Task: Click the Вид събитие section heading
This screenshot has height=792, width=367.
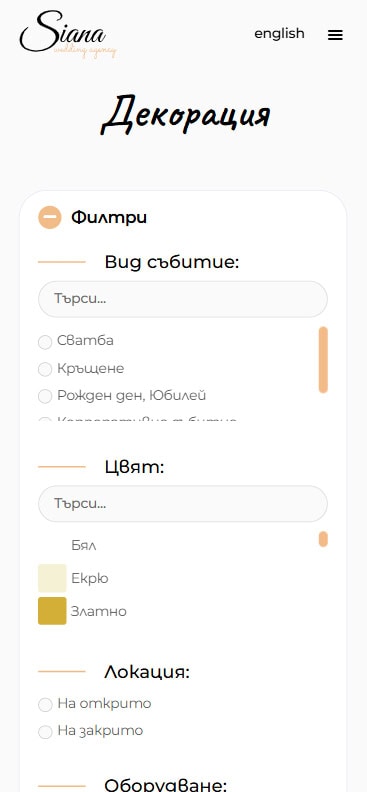Action: coord(172,262)
